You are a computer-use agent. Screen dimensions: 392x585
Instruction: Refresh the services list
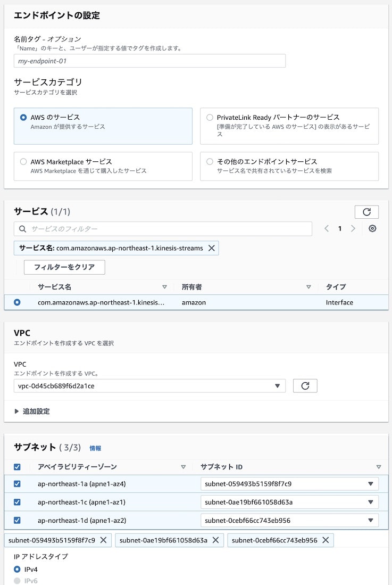point(366,212)
